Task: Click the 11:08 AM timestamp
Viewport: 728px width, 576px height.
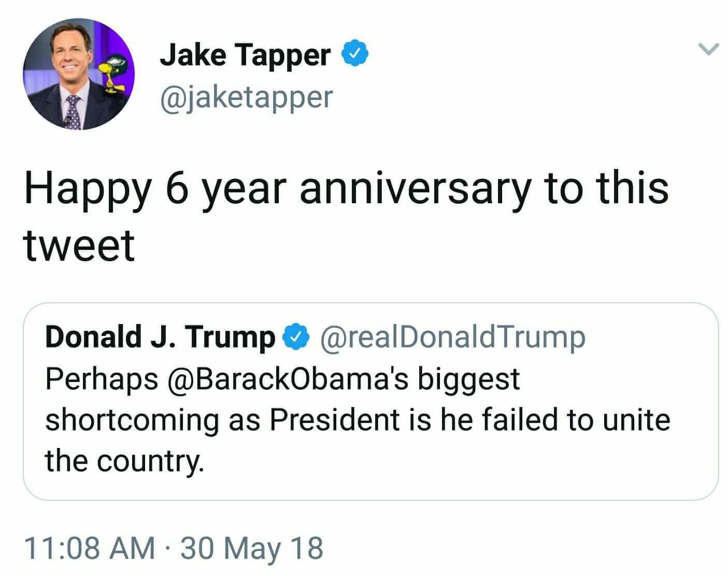Action: click(x=89, y=548)
